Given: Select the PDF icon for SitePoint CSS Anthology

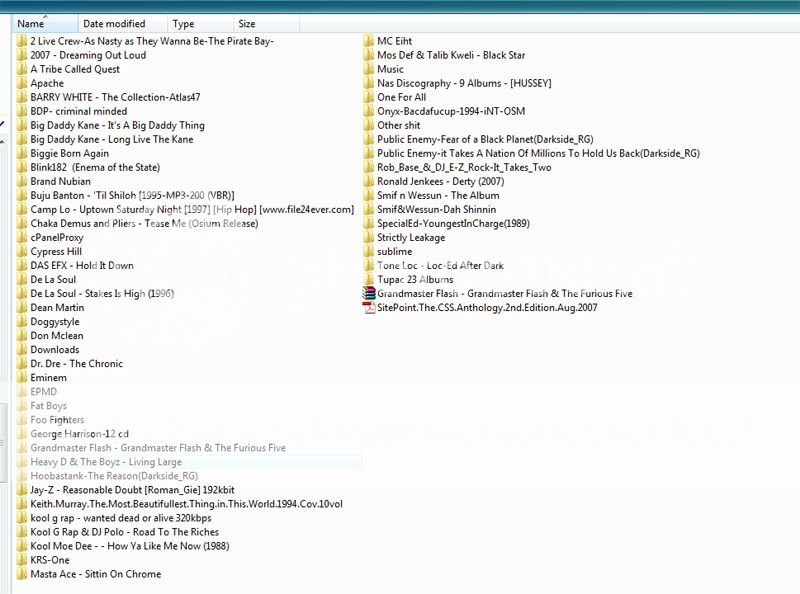Looking at the screenshot, I should (368, 307).
